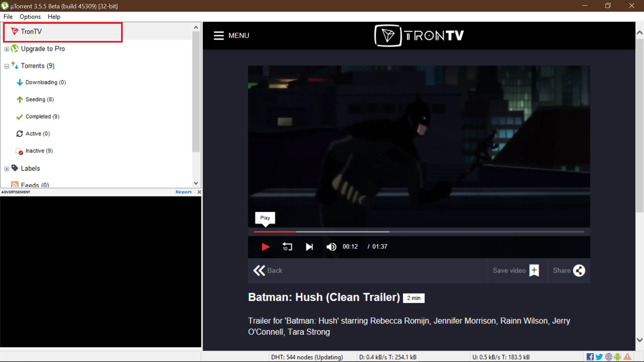Click the globe network icon in status bar
This screenshot has width=644, height=362.
[608, 357]
